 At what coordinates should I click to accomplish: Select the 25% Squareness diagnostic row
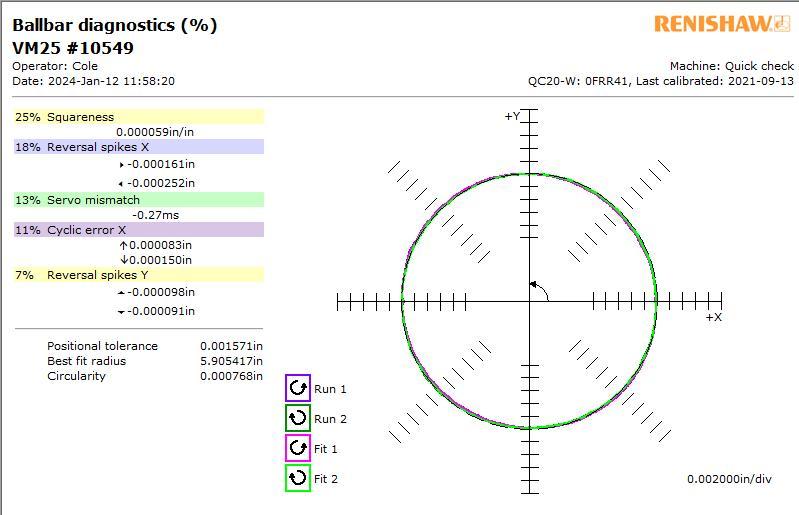point(138,117)
